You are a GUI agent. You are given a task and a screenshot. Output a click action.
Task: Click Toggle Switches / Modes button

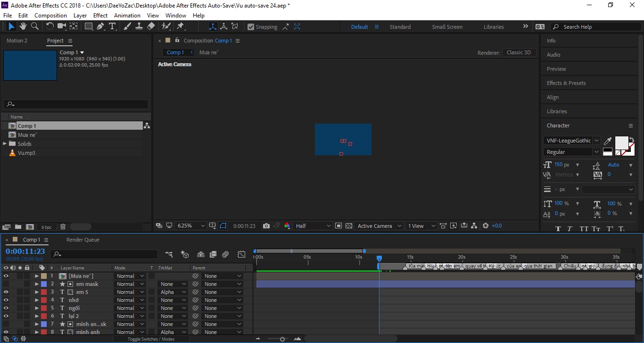click(x=151, y=339)
